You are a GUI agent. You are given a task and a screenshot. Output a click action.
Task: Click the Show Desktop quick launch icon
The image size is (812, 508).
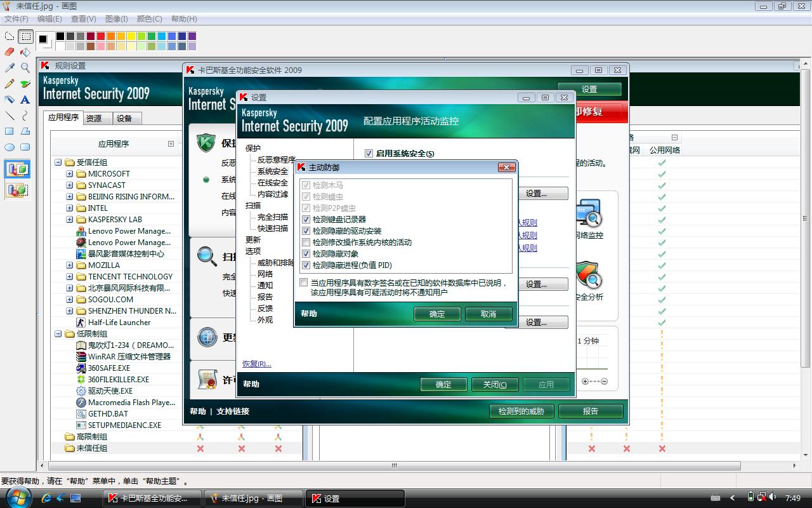click(75, 498)
